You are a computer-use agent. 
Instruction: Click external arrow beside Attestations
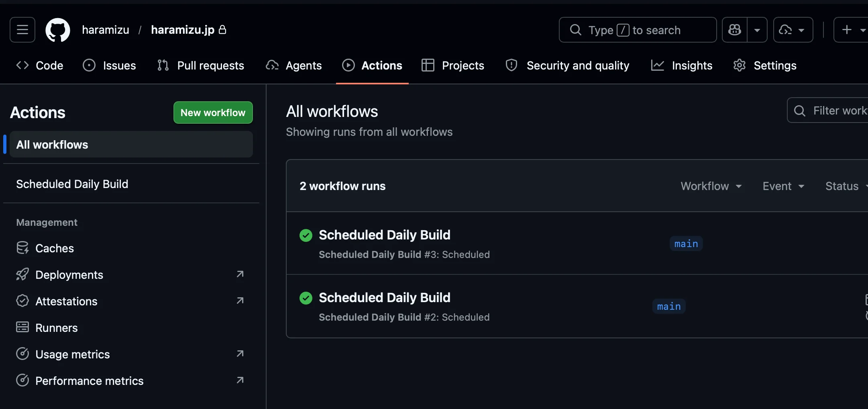pyautogui.click(x=240, y=301)
